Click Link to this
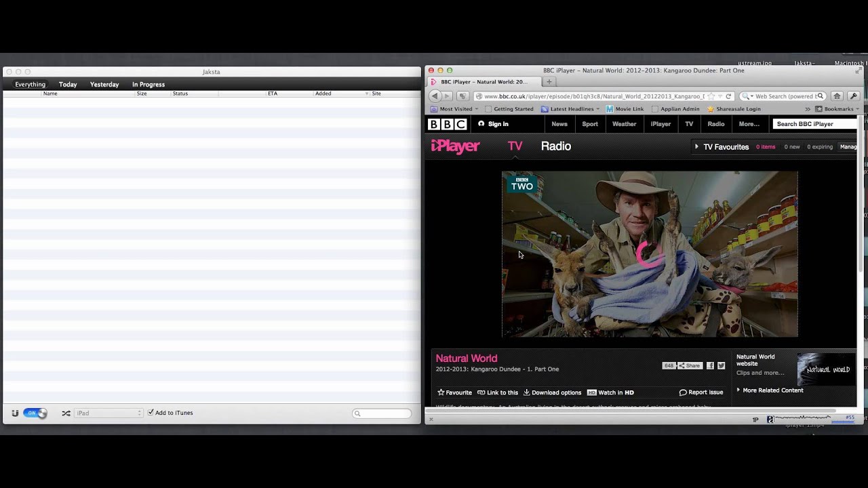 [x=498, y=392]
